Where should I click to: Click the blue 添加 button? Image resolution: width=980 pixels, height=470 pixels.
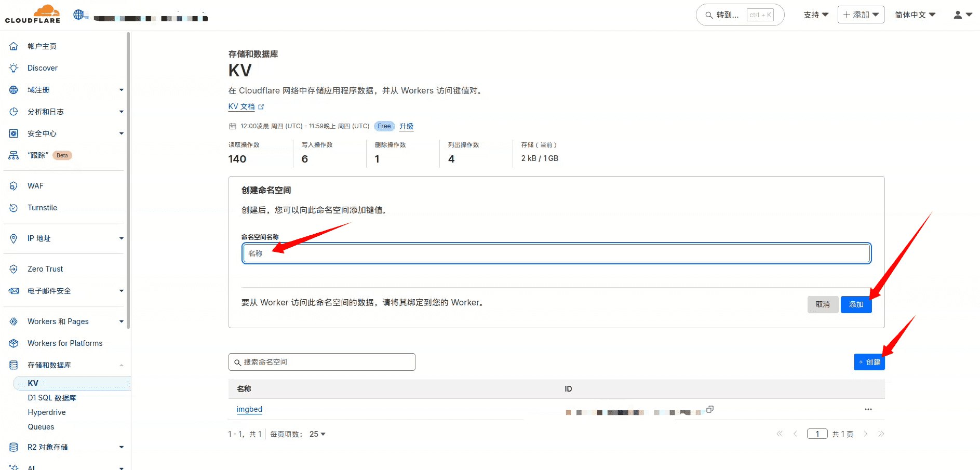[856, 304]
